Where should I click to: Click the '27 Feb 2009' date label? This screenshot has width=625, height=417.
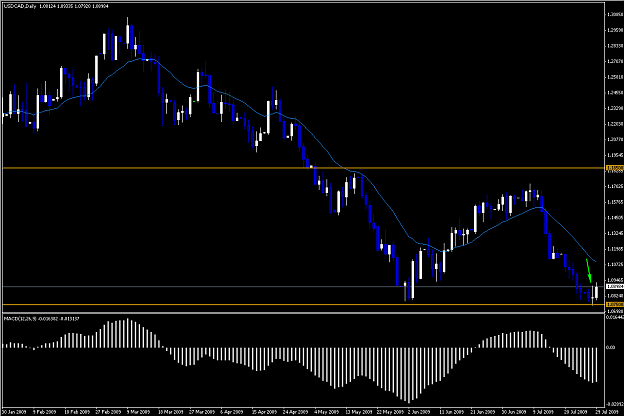coord(108,412)
